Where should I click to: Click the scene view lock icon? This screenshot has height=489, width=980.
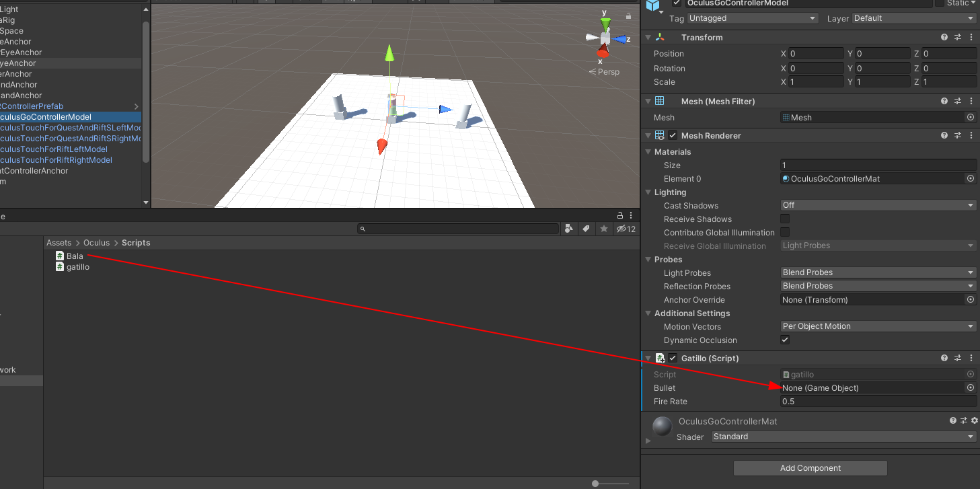point(628,15)
